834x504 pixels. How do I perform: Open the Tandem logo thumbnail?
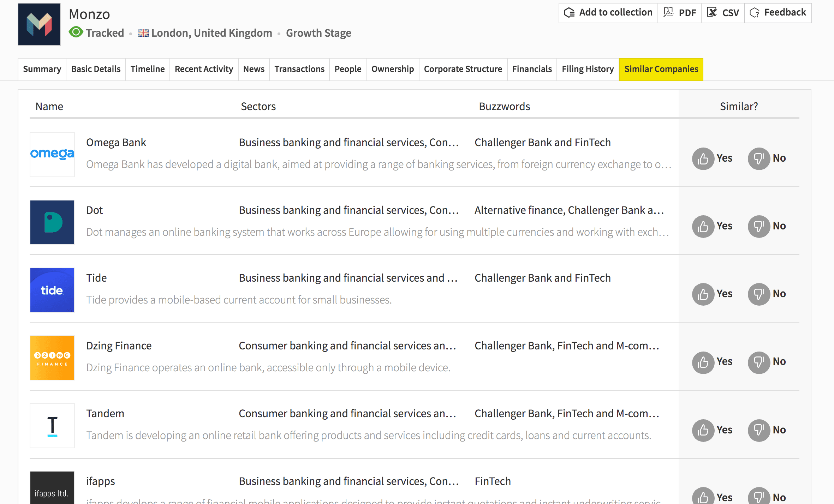(x=52, y=426)
